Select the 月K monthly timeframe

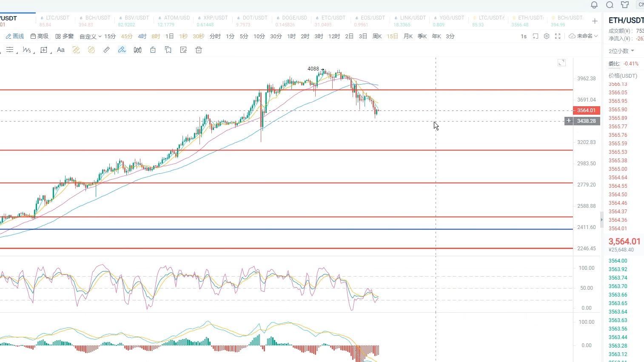pyautogui.click(x=408, y=37)
